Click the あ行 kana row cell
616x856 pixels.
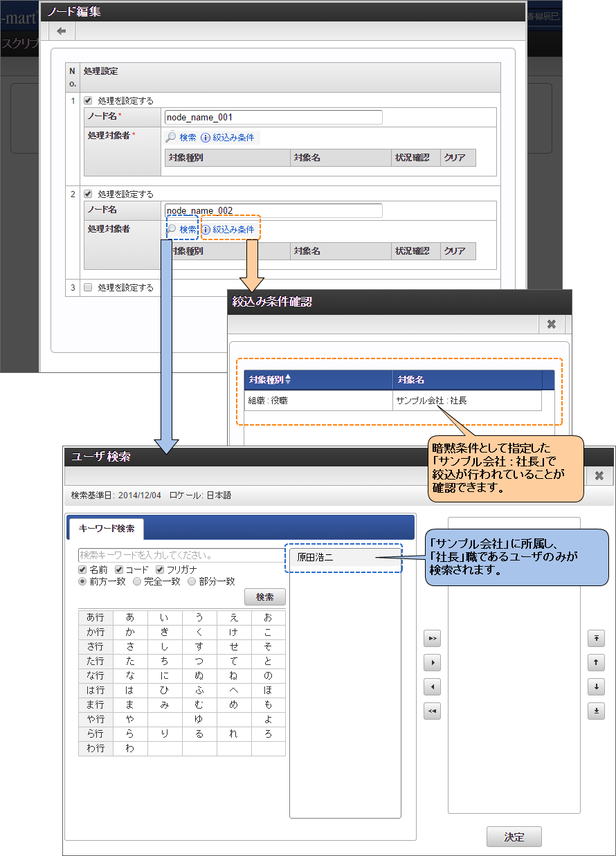[96, 617]
